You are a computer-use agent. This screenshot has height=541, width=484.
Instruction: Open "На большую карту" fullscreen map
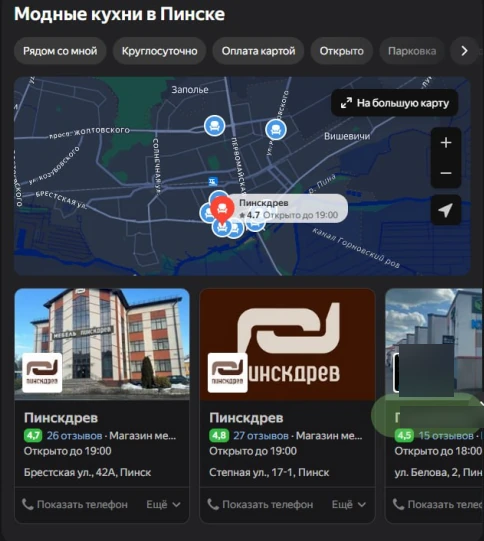point(395,103)
